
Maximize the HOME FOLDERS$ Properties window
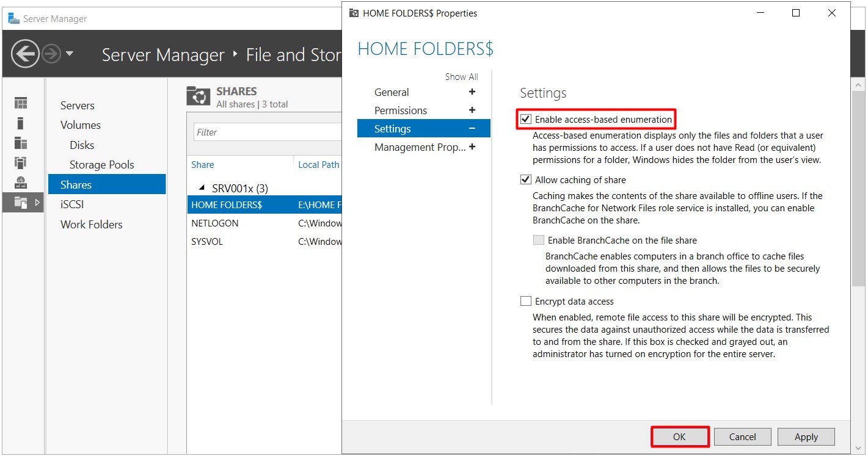[x=796, y=13]
